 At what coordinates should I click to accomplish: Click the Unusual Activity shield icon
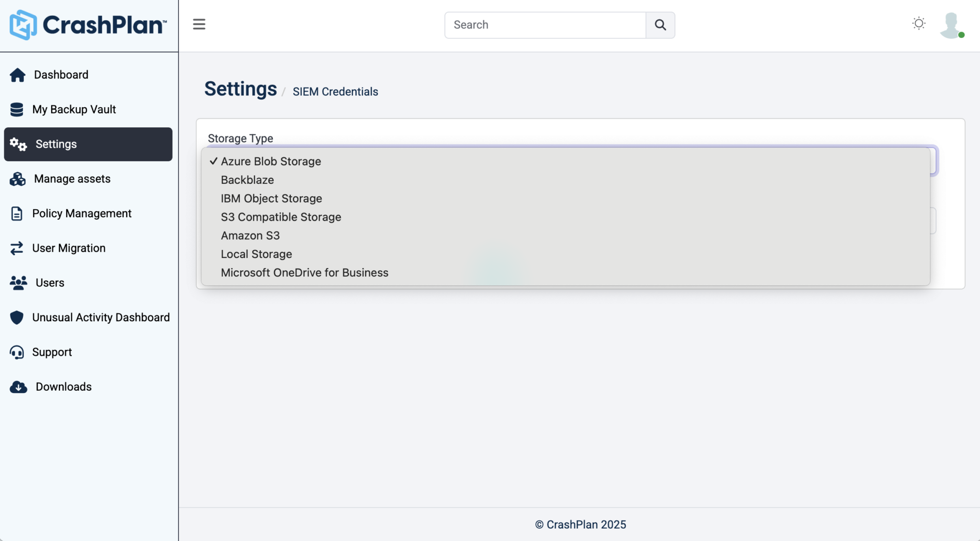point(17,317)
